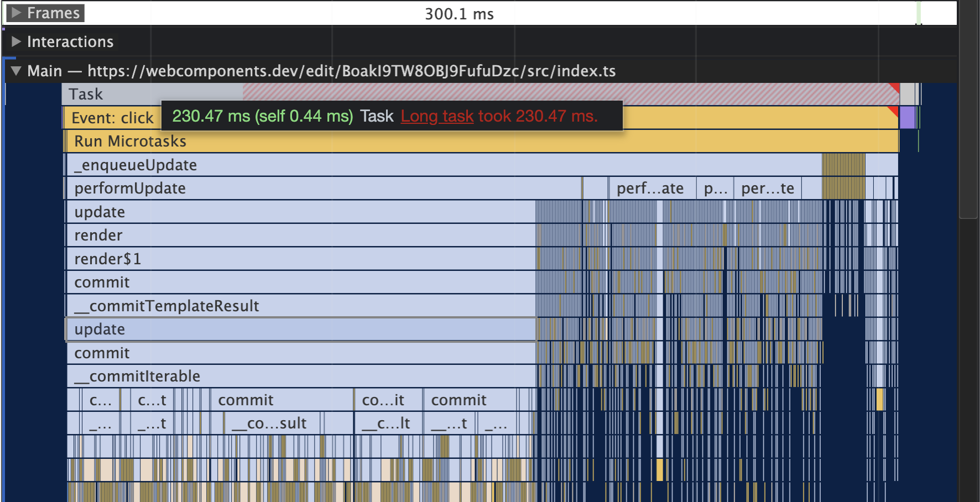Select the _enqueueUpdate function bar

(135, 164)
